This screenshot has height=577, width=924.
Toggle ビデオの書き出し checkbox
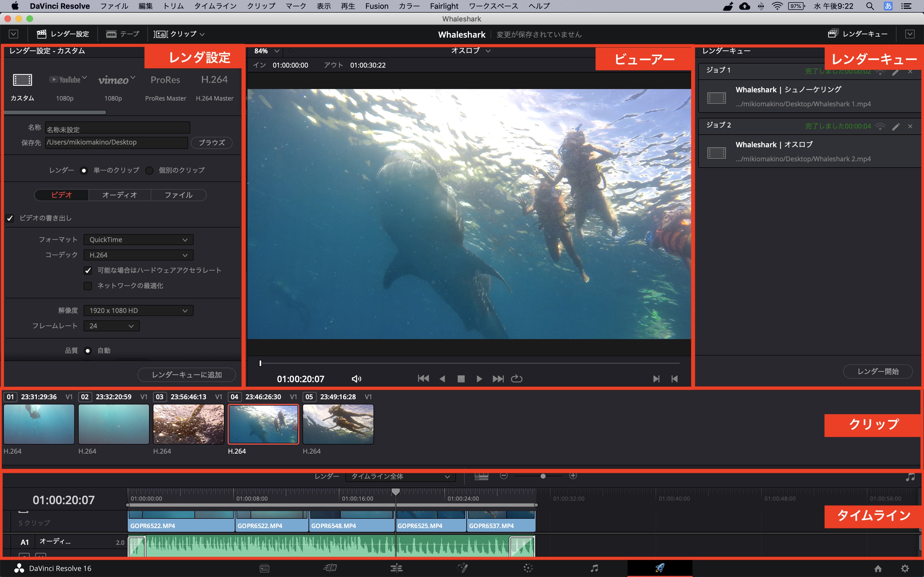click(10, 218)
